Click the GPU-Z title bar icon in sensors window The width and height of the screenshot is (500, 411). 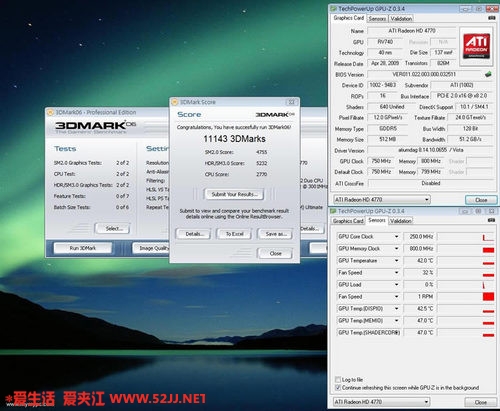pos(333,211)
